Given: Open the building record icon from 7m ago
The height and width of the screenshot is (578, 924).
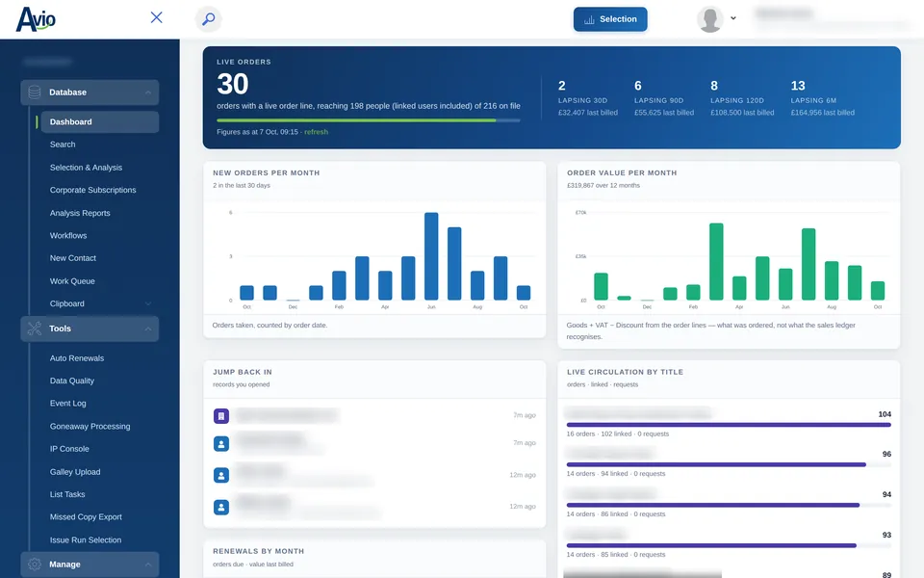Looking at the screenshot, I should click(x=221, y=416).
